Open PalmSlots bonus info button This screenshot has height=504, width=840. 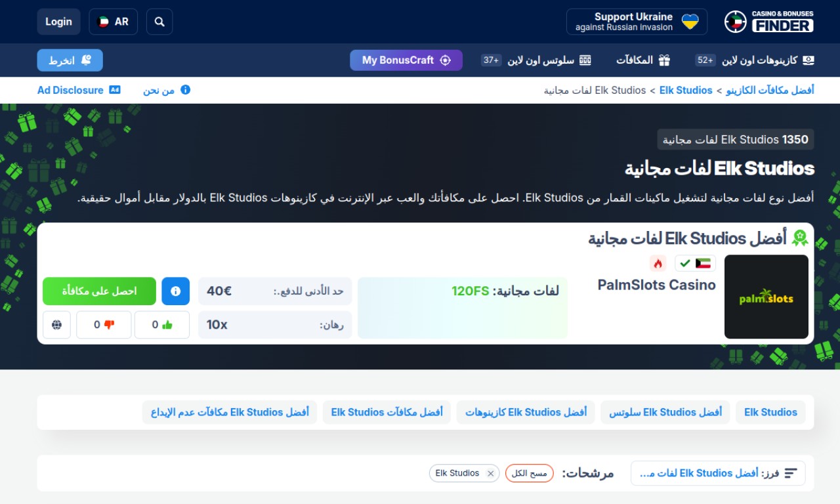[175, 291]
